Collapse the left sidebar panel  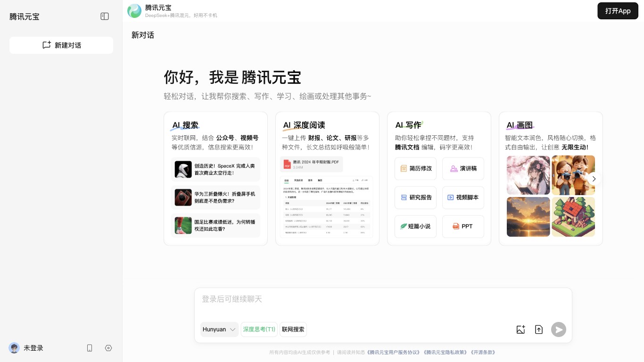click(x=105, y=16)
